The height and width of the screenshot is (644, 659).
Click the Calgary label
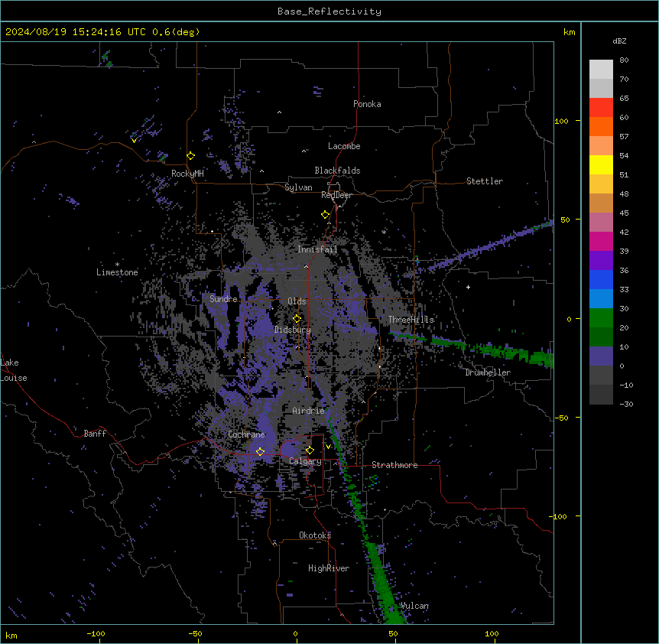[x=305, y=461]
